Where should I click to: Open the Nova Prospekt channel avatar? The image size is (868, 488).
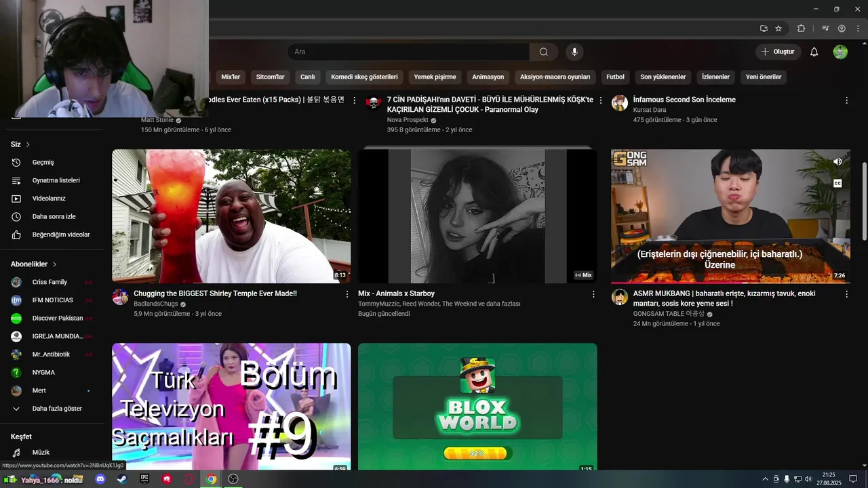373,103
